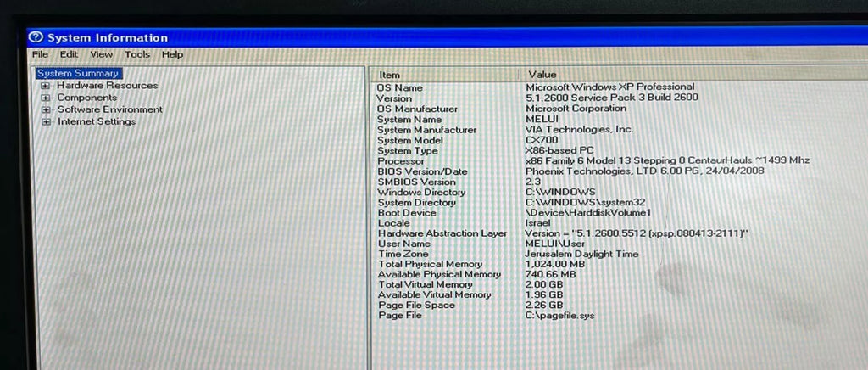Screen dimensions: 868x370
Task: Click value \Device\HarddiskVolume1
Action: coord(588,213)
